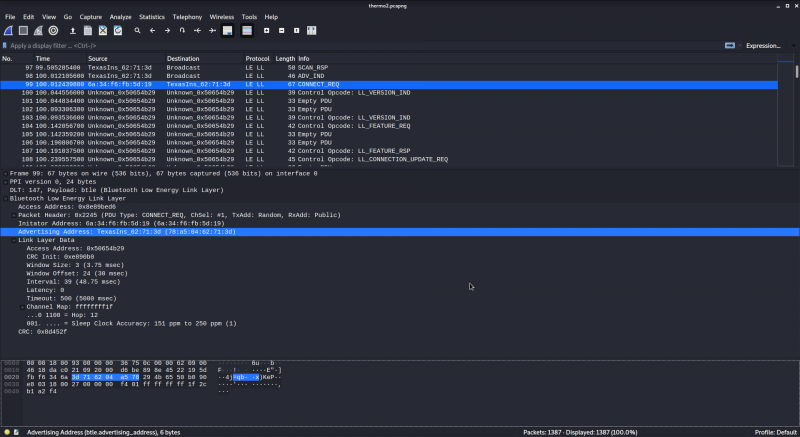Viewport: 800px width, 437px height.
Task: Expand the PPI version 0 node
Action: click(x=5, y=182)
